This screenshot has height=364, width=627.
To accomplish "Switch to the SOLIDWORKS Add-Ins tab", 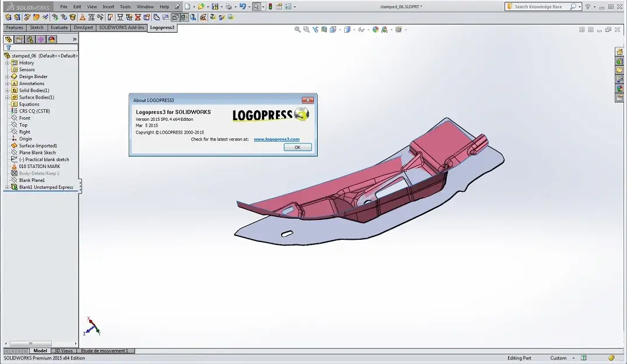I will pos(121,27).
